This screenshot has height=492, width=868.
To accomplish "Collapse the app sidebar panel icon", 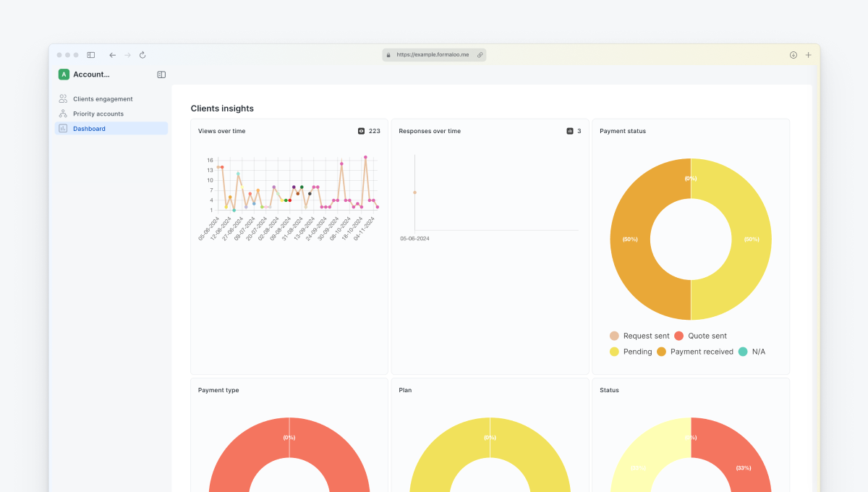I will (161, 75).
